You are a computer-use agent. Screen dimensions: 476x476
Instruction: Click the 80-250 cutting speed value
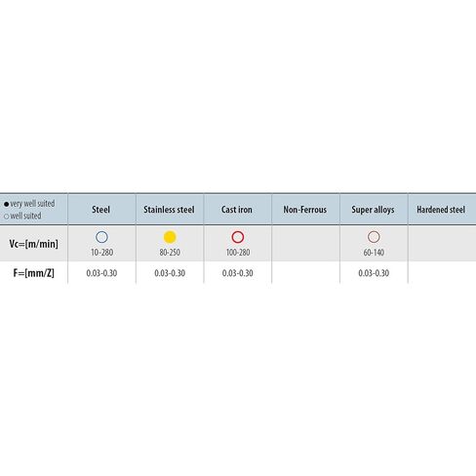170,253
